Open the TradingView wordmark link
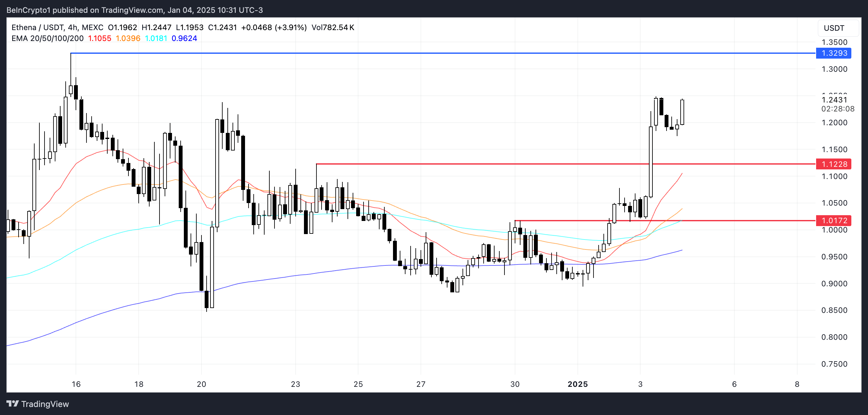 (x=45, y=404)
